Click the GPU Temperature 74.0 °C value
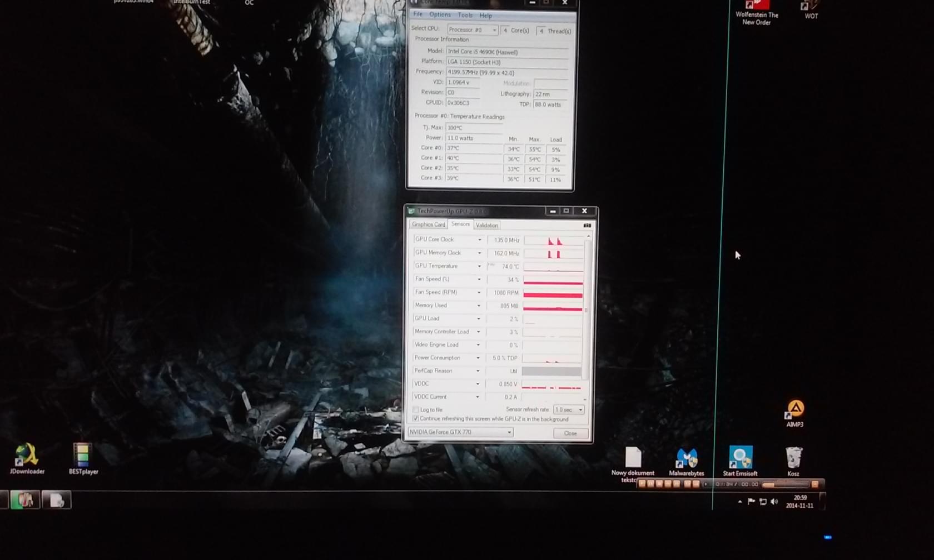934x560 pixels. coord(504,267)
